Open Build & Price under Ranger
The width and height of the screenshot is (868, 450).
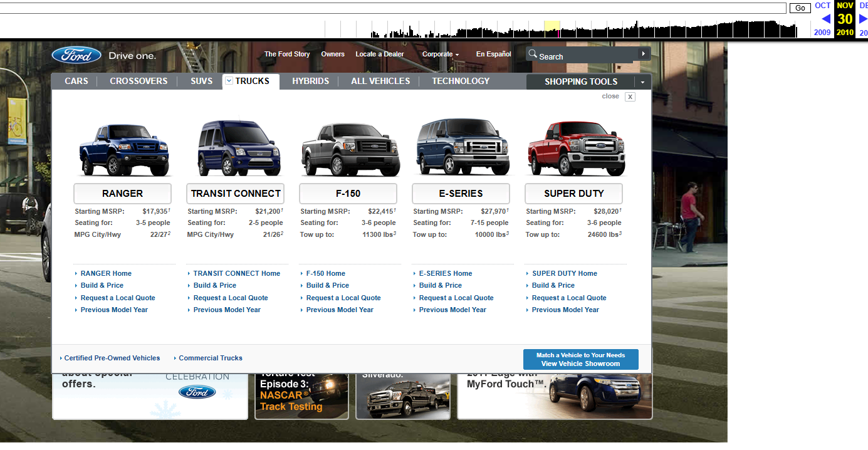[102, 285]
